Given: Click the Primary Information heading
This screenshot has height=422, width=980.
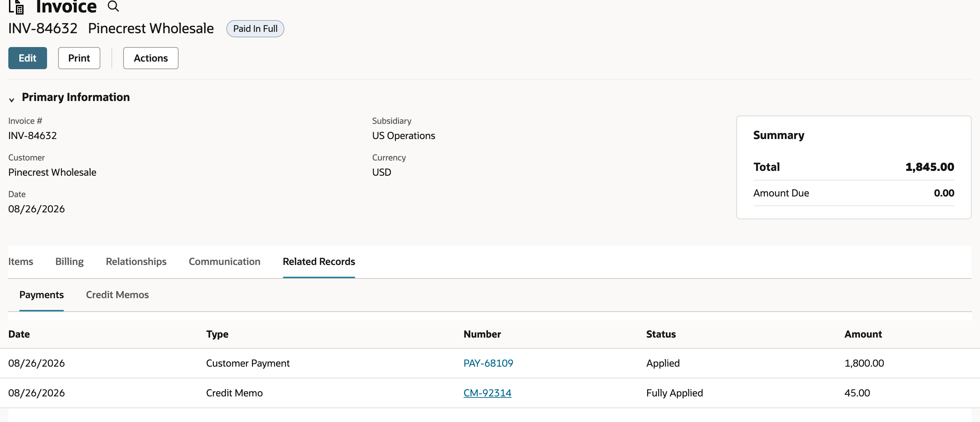Looking at the screenshot, I should pyautogui.click(x=76, y=97).
